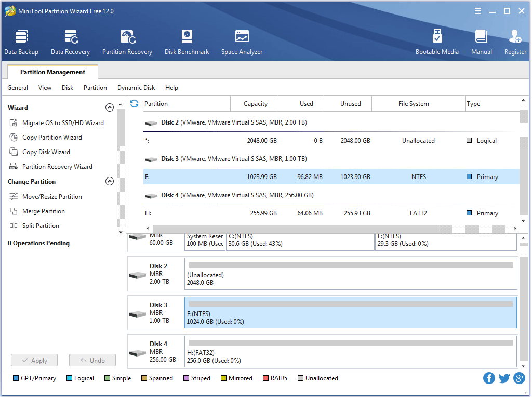Select the H:(FAT32) 256.0 GB block
This screenshot has width=532, height=397.
(x=351, y=351)
